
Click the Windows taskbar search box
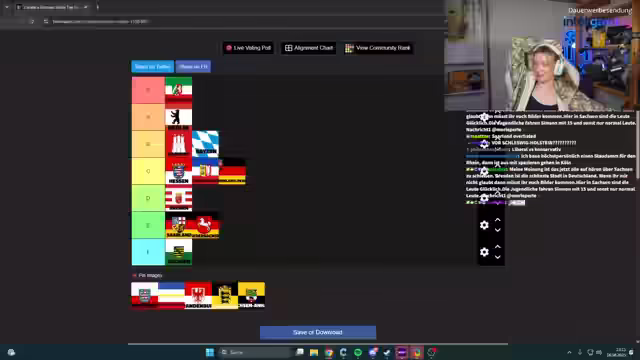click(x=256, y=352)
